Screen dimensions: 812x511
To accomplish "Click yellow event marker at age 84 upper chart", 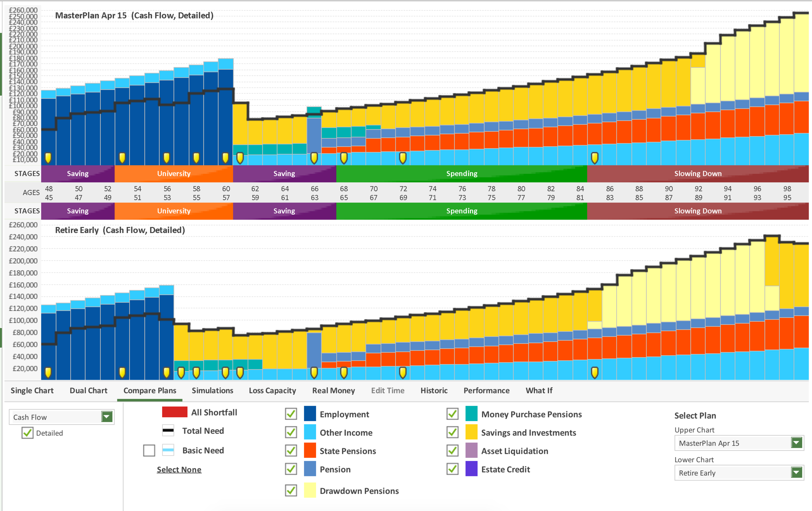I will (x=594, y=158).
